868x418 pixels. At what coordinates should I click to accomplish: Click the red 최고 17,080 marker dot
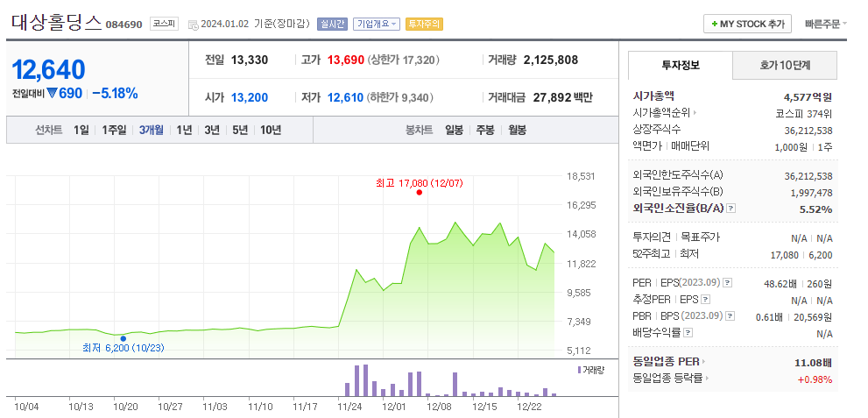click(419, 193)
